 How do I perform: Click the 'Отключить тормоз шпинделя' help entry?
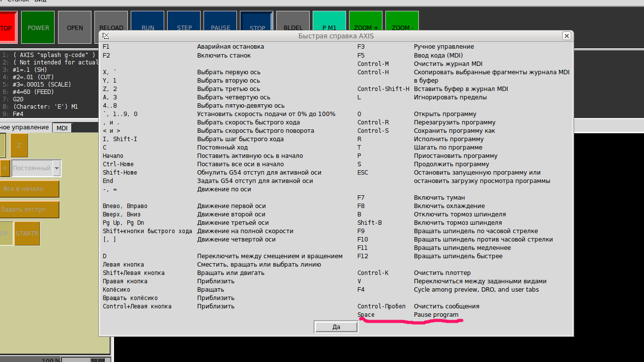coord(460,214)
